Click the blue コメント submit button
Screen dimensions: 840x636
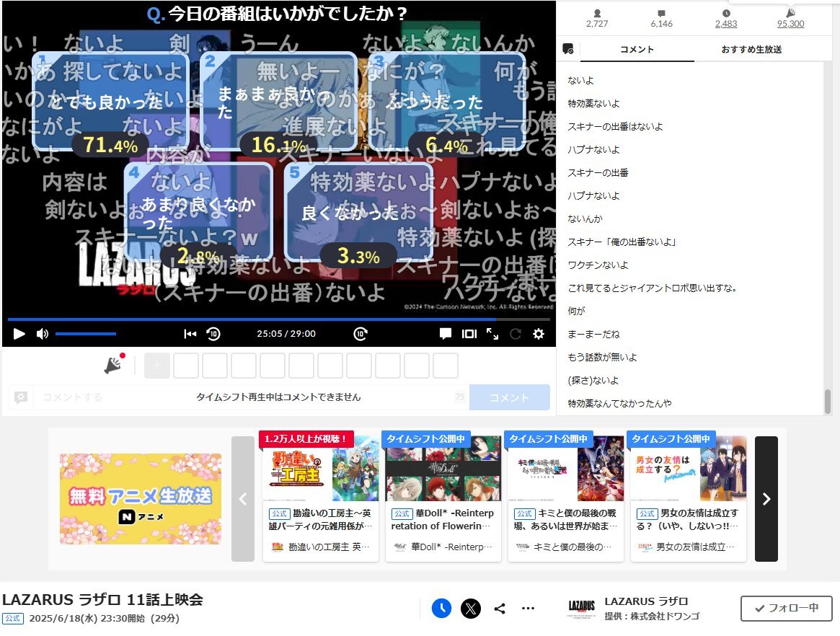pyautogui.click(x=510, y=397)
